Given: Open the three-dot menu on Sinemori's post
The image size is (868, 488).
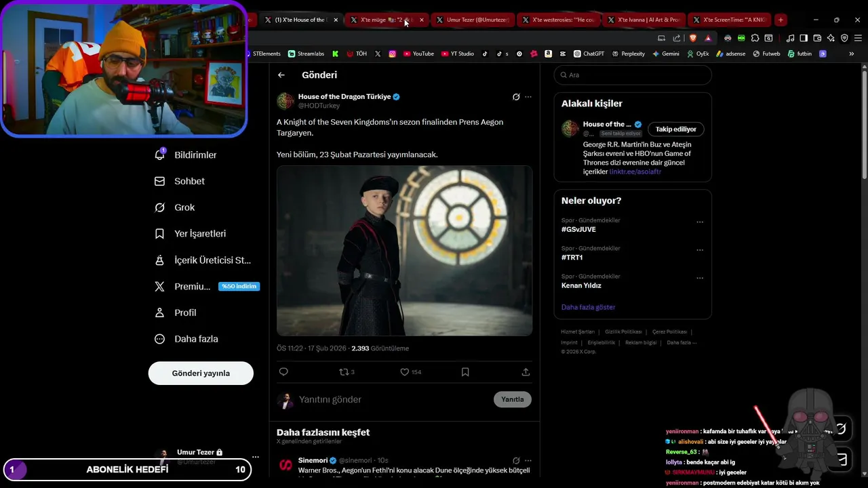Looking at the screenshot, I should tap(528, 461).
